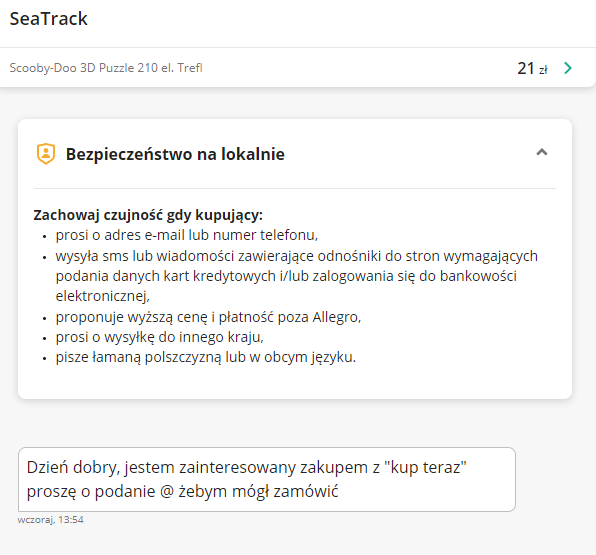Click the buyer's Dzień dobry message bubble
This screenshot has width=596, height=555.
[x=267, y=479]
